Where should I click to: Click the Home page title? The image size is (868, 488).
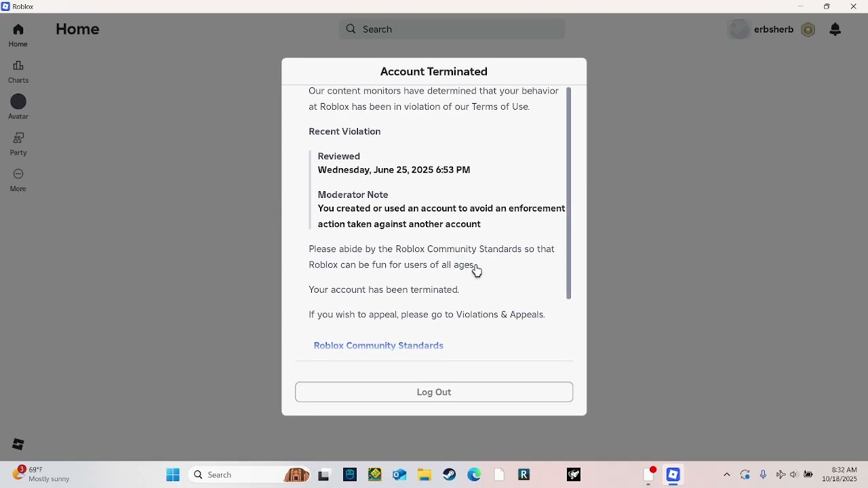(77, 29)
